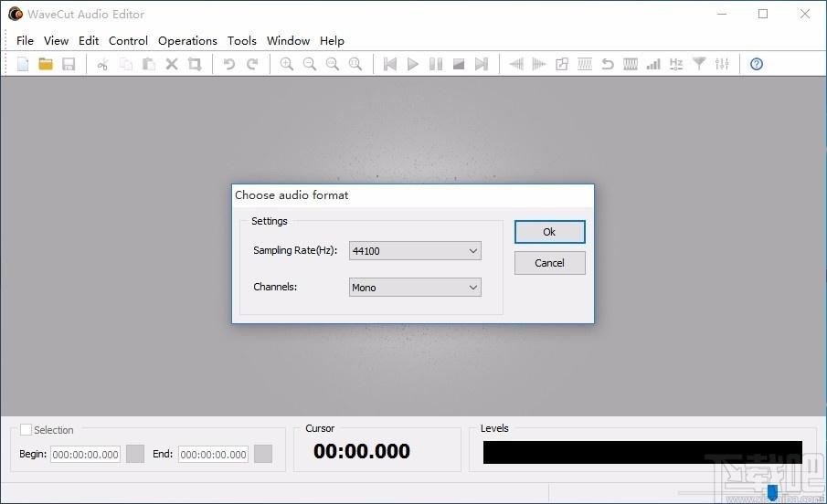Click the New file icon
Viewport: 827px width, 504px height.
tap(23, 64)
